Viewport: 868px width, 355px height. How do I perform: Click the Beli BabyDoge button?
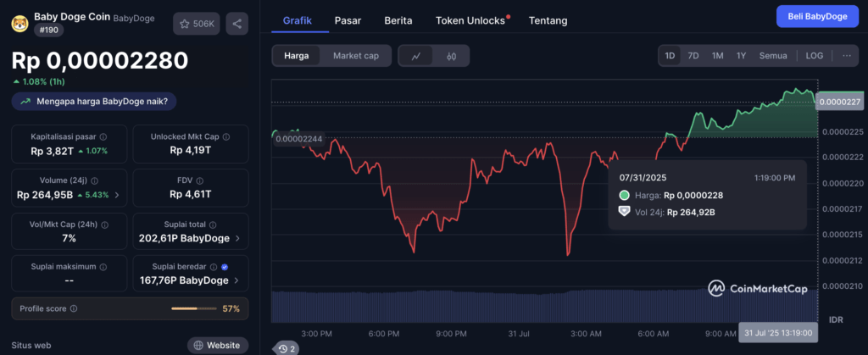coord(818,17)
